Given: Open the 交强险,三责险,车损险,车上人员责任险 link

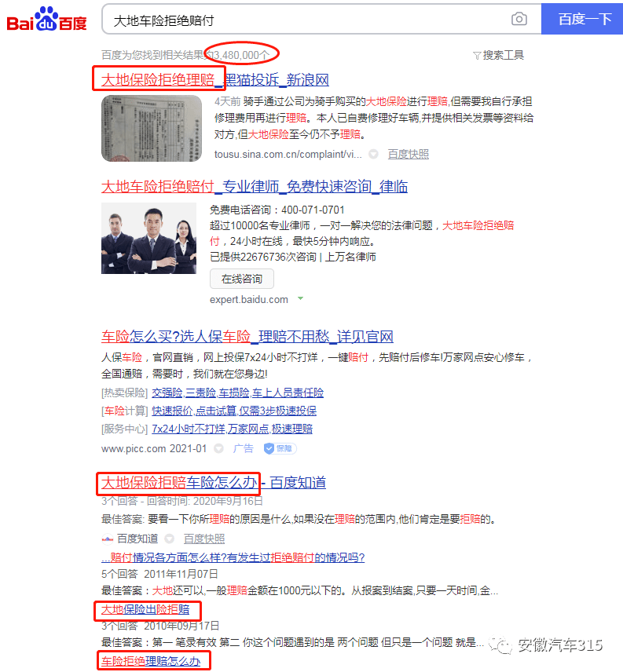Looking at the screenshot, I should (237, 393).
